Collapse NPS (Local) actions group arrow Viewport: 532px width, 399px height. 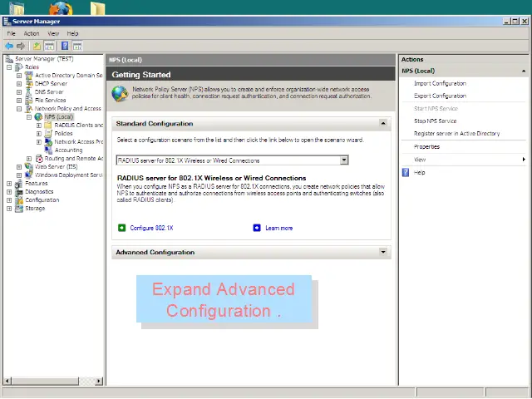(524, 71)
